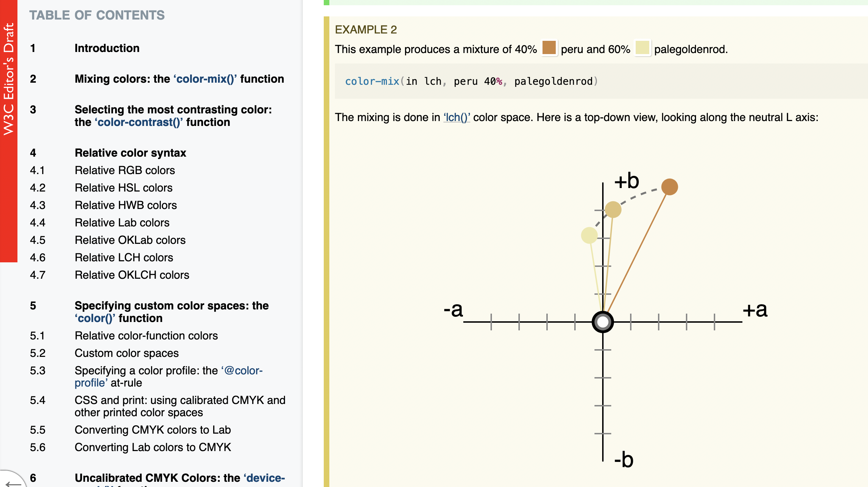Open 'Converting CMYK colors to Lab'
Screen dimensions: 868x487
(x=152, y=430)
